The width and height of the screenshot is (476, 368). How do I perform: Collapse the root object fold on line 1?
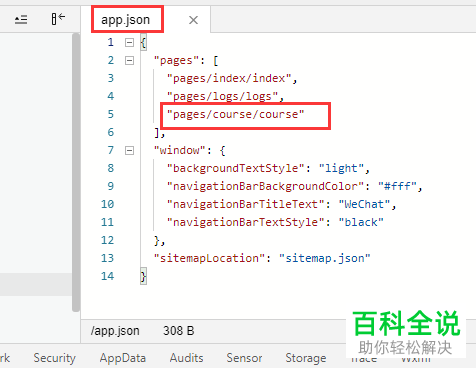129,42
